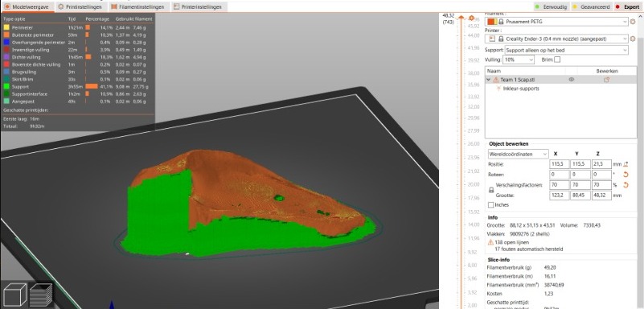Click the reset rotation arrow icon
The height and width of the screenshot is (309, 644).
(x=626, y=175)
